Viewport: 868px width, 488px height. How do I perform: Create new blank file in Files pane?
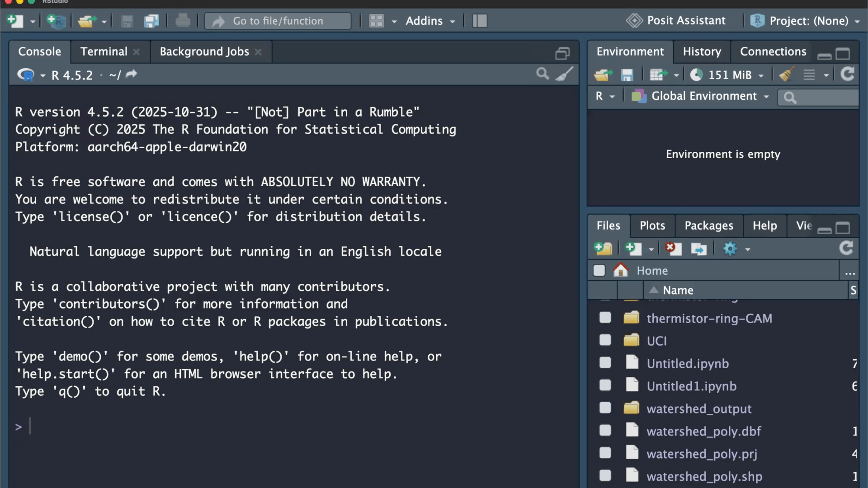tap(633, 249)
